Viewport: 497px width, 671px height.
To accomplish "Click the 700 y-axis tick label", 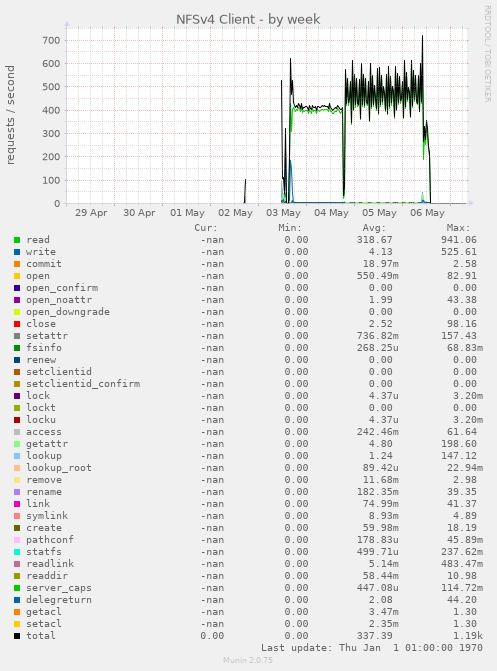I will 51,41.
